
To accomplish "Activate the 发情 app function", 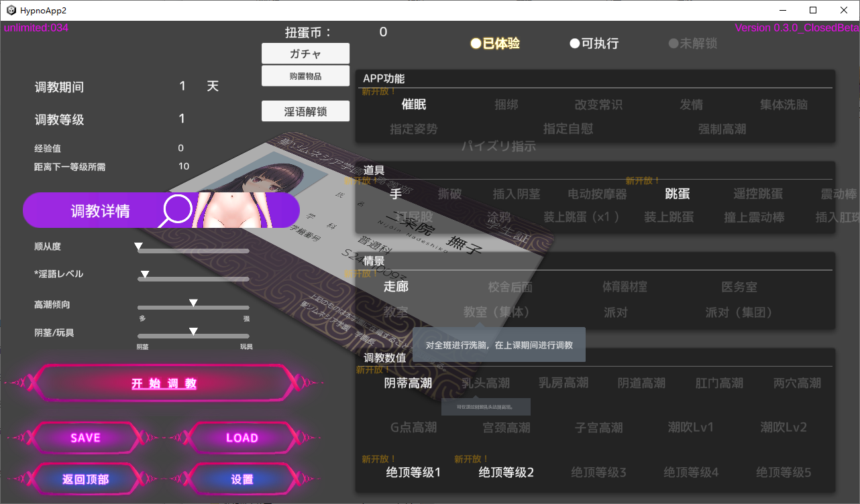I will pyautogui.click(x=691, y=105).
